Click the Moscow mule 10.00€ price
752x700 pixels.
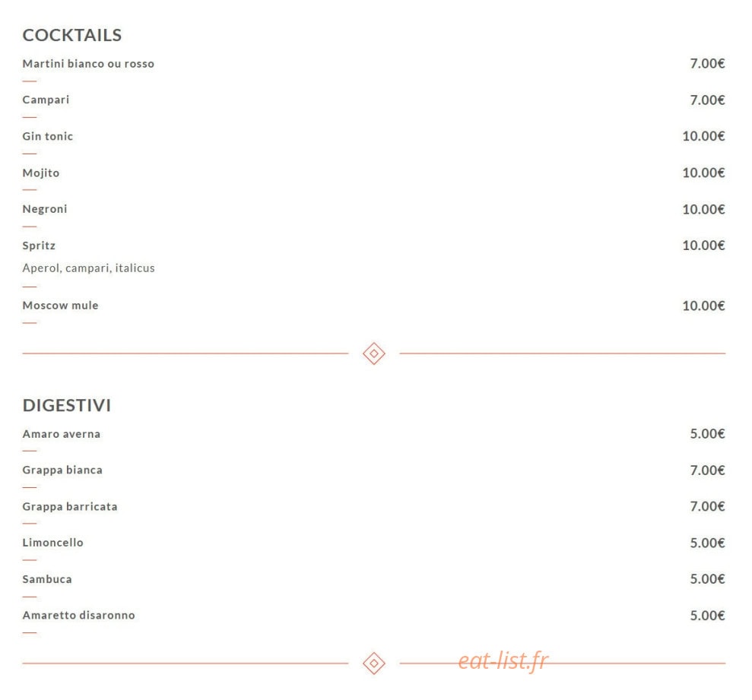703,306
